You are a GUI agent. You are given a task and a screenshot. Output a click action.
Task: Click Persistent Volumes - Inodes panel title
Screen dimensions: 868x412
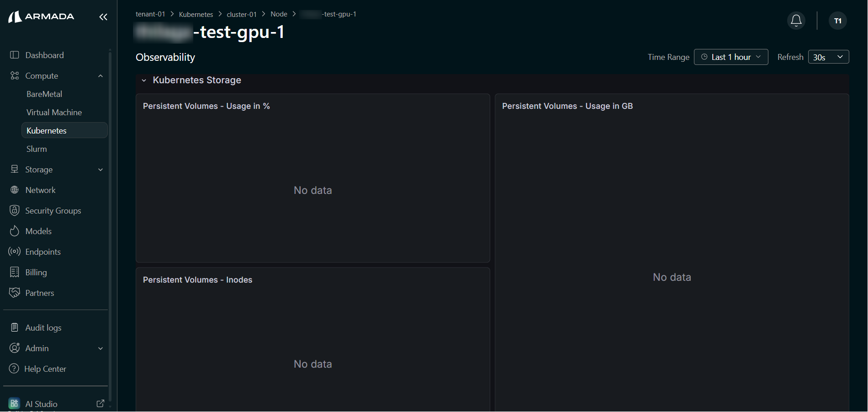click(197, 280)
